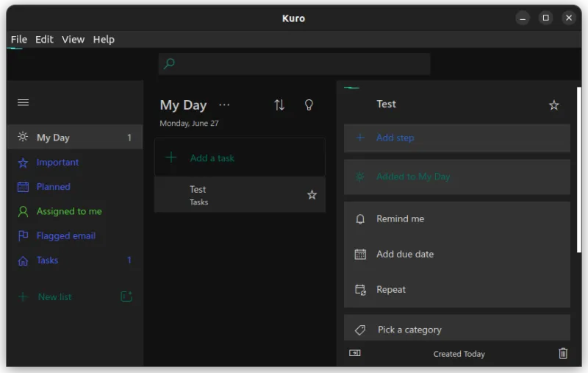Expand the Repeat options
This screenshot has width=588, height=373.
(390, 289)
